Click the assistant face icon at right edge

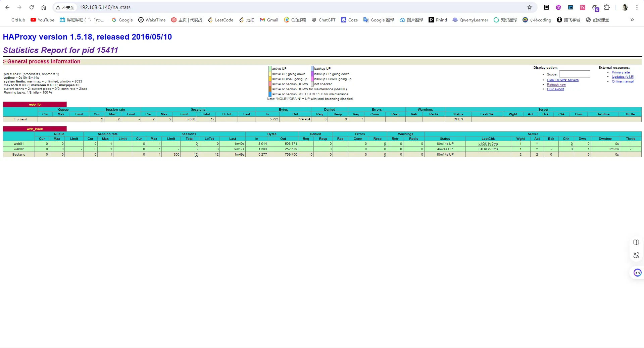click(637, 273)
